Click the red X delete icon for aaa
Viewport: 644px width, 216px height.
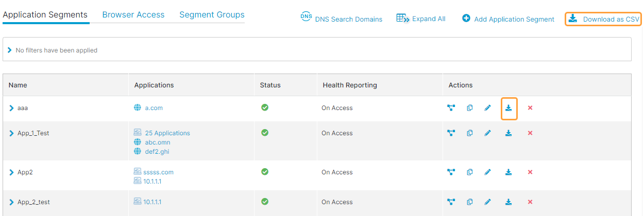(x=530, y=108)
